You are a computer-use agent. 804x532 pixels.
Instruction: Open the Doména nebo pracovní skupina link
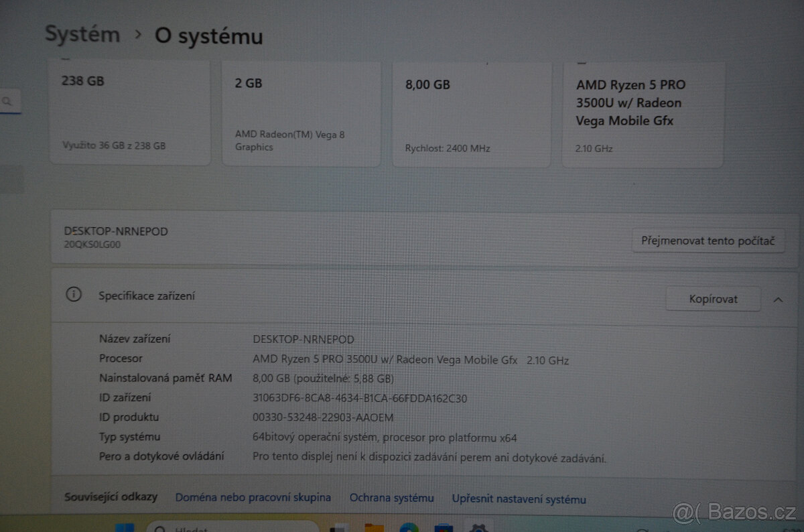253,497
